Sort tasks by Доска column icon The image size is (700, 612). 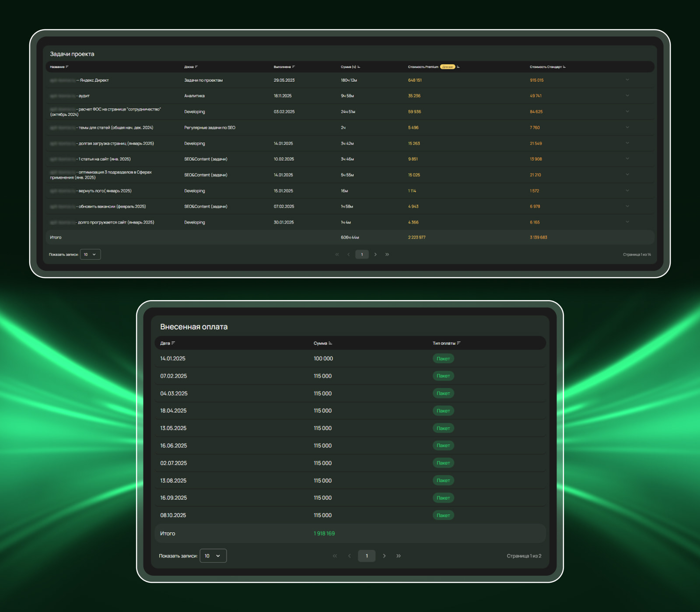[196, 67]
